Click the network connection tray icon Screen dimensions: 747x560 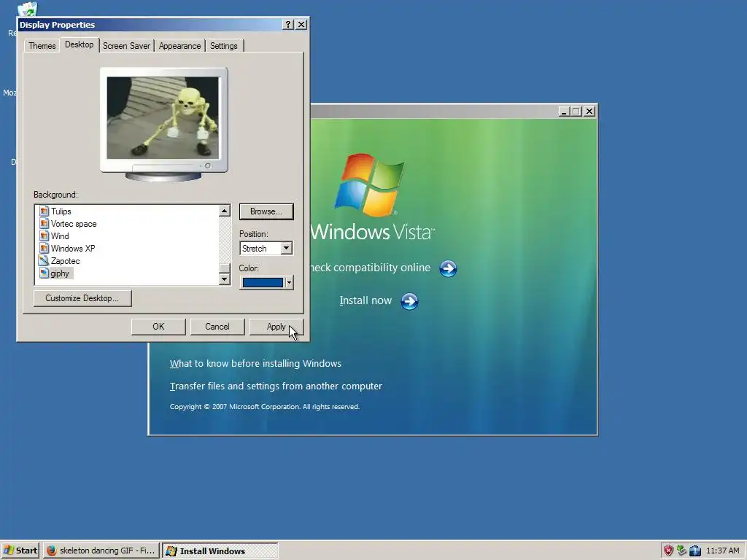click(695, 551)
